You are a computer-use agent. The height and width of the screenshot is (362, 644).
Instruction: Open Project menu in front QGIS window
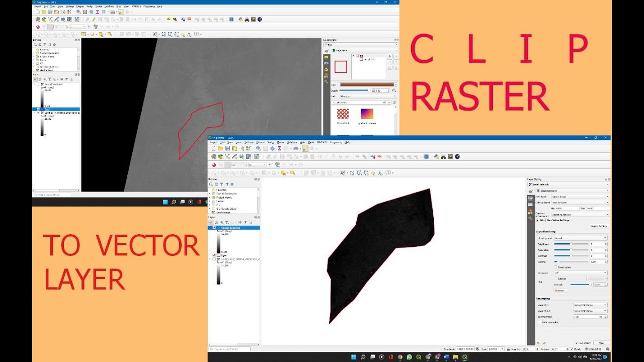click(213, 142)
